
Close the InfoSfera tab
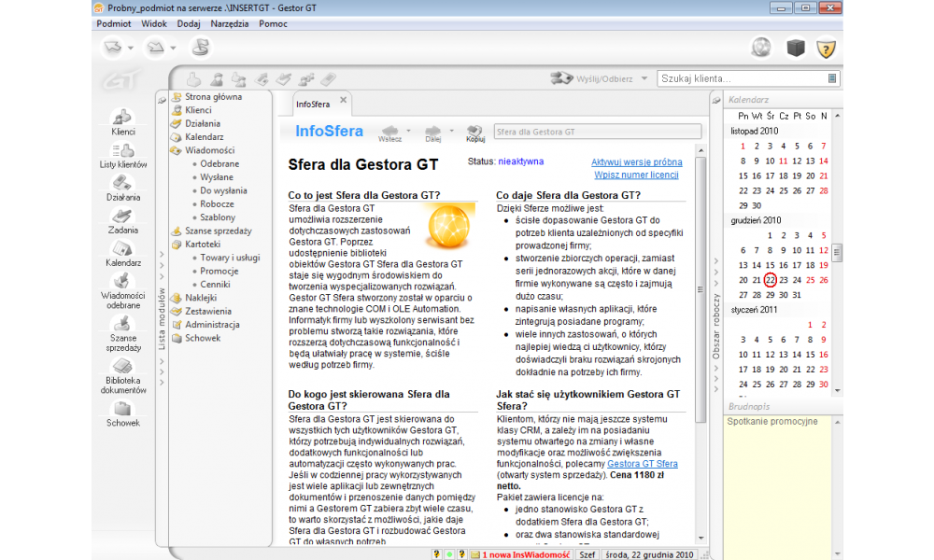[343, 100]
